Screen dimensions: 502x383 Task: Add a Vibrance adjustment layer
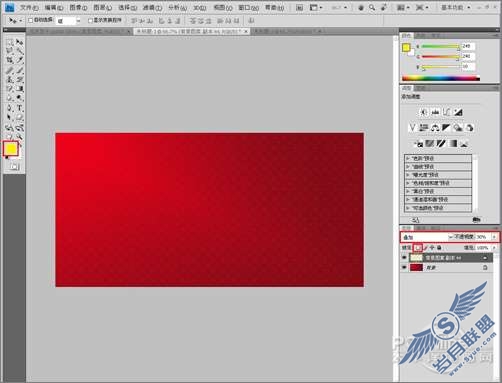pyautogui.click(x=412, y=128)
